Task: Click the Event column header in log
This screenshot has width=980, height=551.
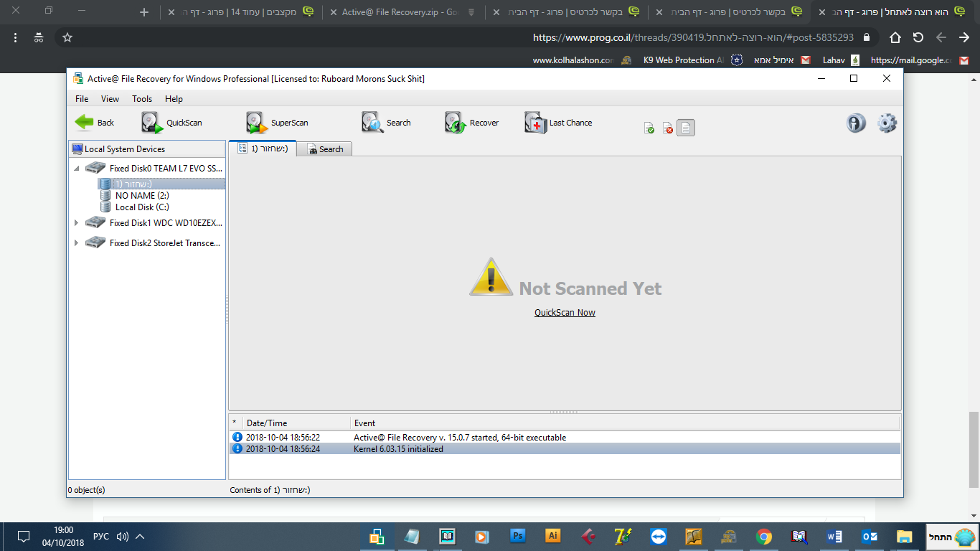Action: pyautogui.click(x=624, y=423)
